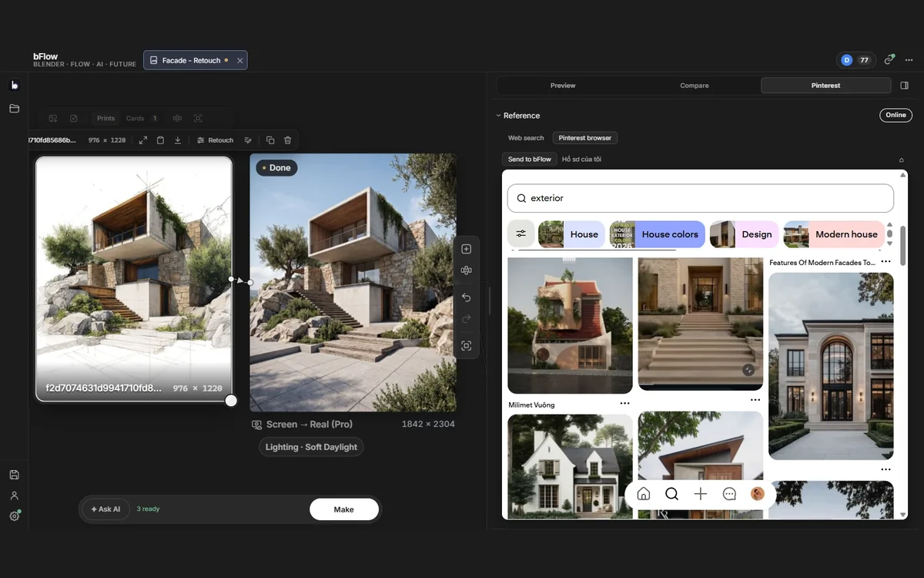Select the Pinterest tab
This screenshot has height=578, width=924.
[x=825, y=86]
